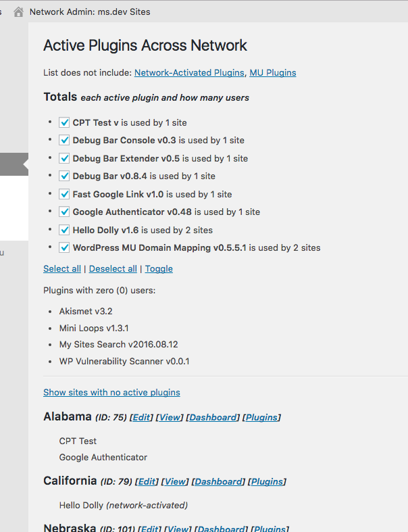
Task: Open California site Plugins link
Action: pos(267,481)
